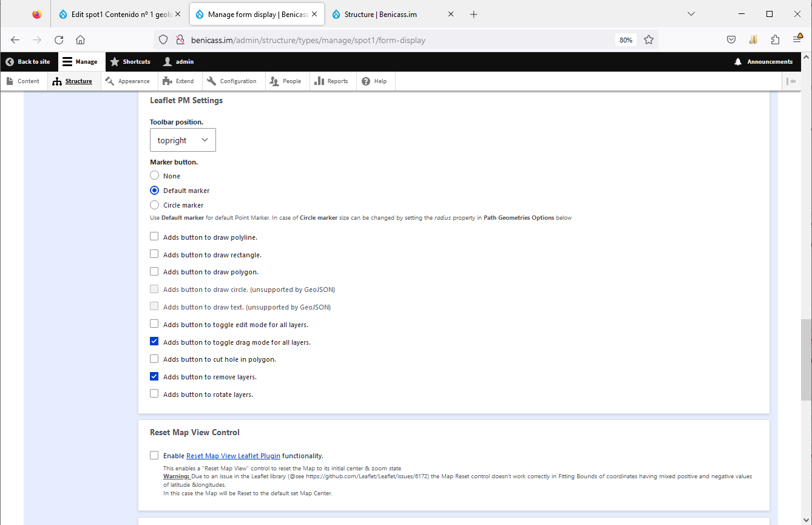812x525 pixels.
Task: Click the shield tracking protection icon
Action: point(163,40)
